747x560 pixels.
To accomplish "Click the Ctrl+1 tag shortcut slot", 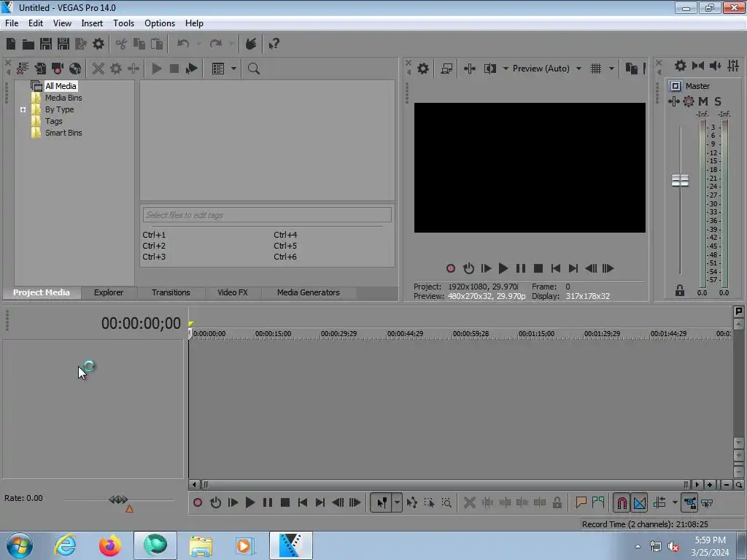I will 154,235.
